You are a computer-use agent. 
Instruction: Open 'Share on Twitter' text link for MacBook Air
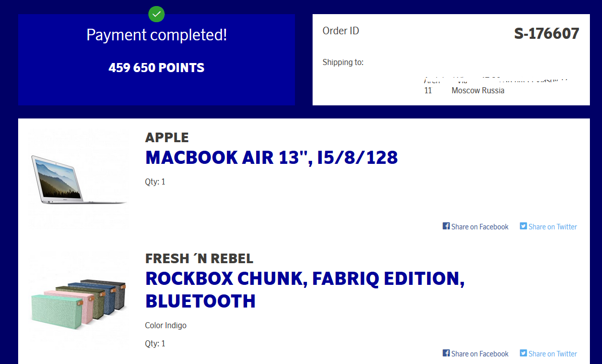tap(553, 227)
